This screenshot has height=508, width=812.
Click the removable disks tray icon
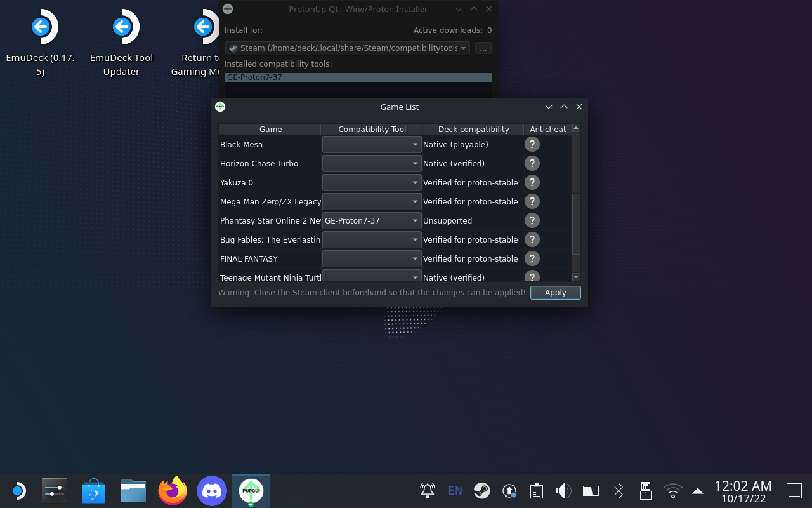[x=646, y=490]
